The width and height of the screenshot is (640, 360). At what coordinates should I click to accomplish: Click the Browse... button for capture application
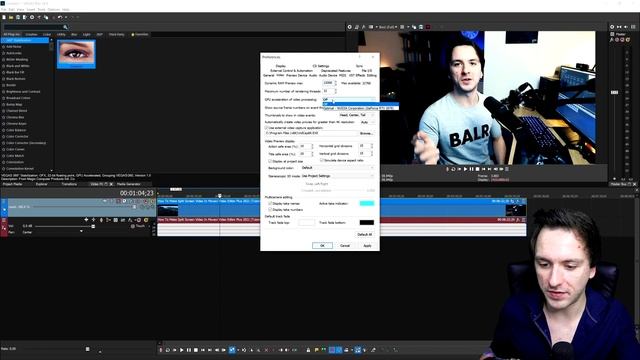pos(366,133)
